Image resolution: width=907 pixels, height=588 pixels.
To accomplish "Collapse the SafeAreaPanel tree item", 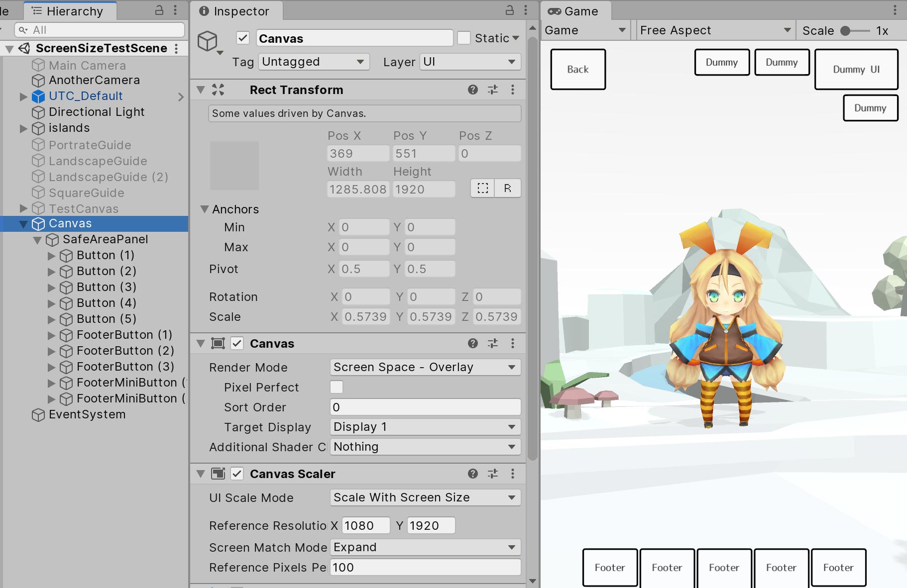I will tap(37, 240).
